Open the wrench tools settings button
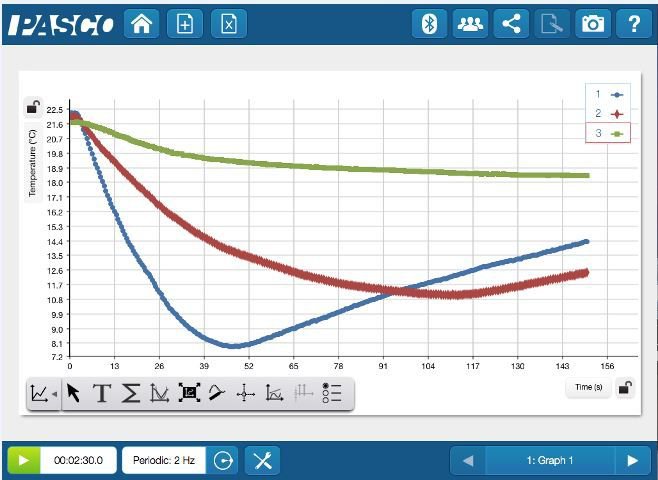Viewport: 658px width, 480px height. (x=262, y=460)
